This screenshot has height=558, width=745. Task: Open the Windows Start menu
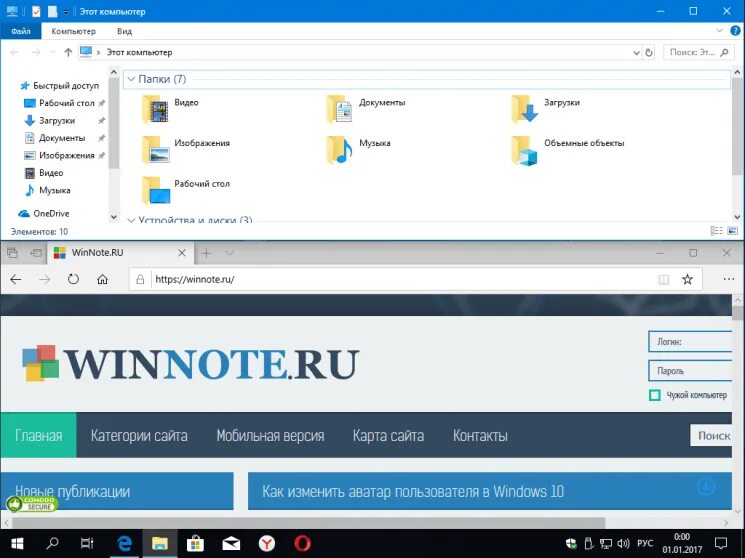pos(17,543)
